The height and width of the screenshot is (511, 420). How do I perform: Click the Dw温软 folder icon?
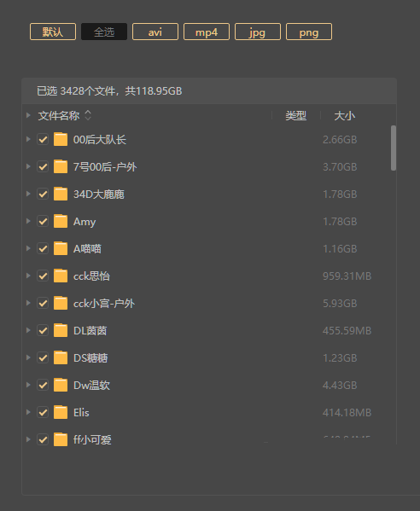tap(61, 385)
